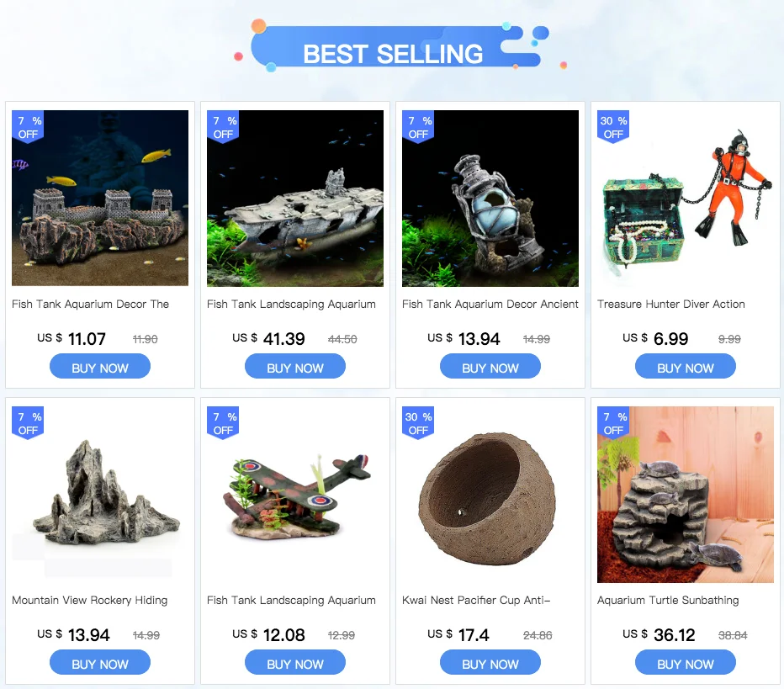Buy the US $6.99 Treasure Hunter Diver

(x=685, y=367)
